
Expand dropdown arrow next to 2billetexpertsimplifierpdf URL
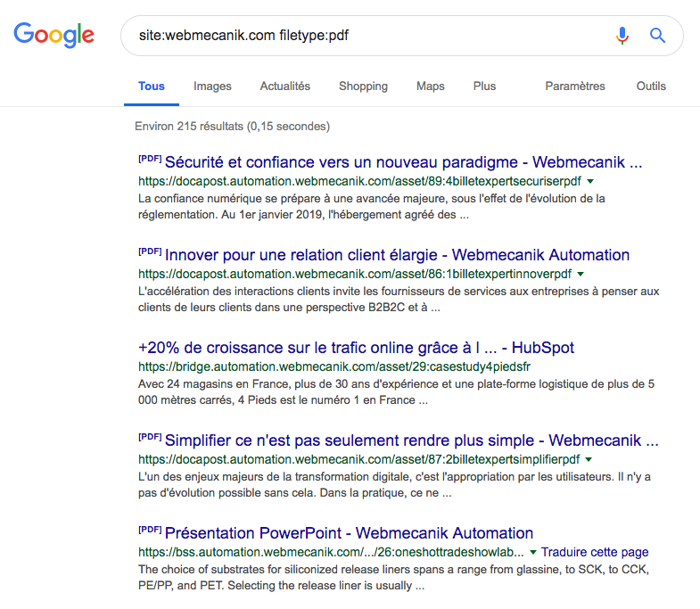coord(589,459)
